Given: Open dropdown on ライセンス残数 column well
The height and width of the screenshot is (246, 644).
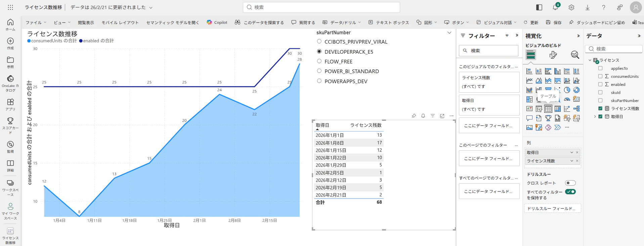Looking at the screenshot, I should 572,161.
